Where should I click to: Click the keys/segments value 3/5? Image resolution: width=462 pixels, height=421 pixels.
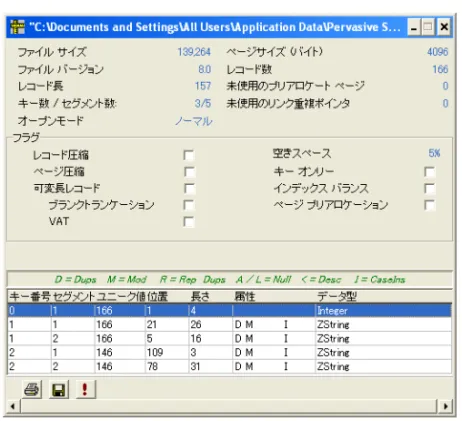pyautogui.click(x=203, y=103)
